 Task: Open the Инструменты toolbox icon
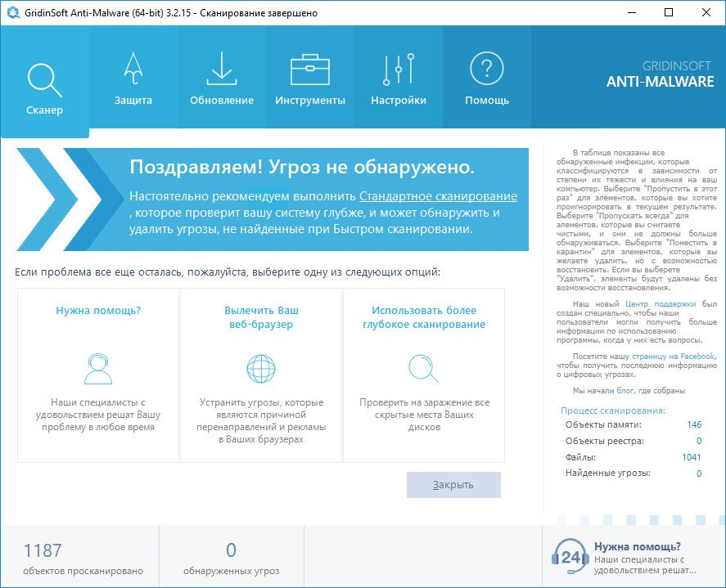click(310, 70)
